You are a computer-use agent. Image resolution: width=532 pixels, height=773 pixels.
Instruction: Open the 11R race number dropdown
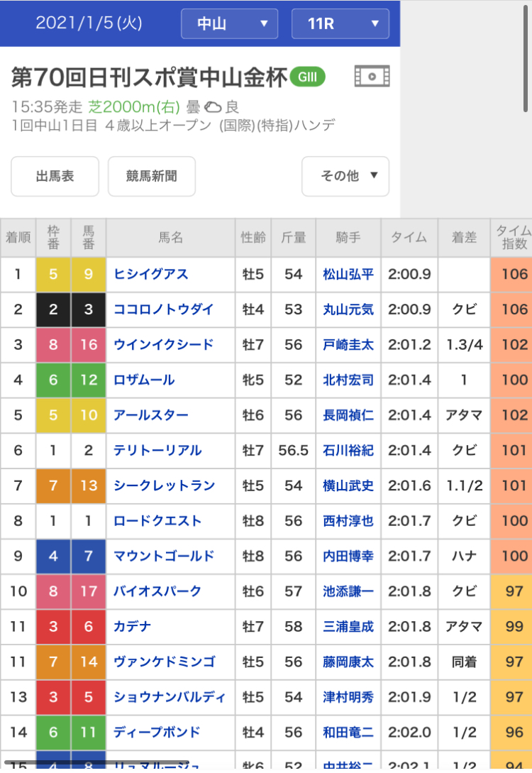point(340,23)
